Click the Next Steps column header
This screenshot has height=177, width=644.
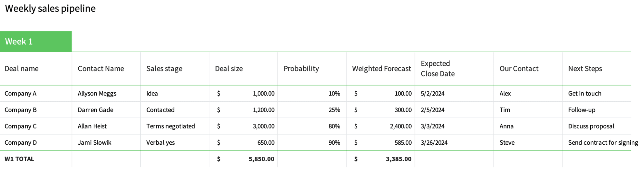[585, 69]
